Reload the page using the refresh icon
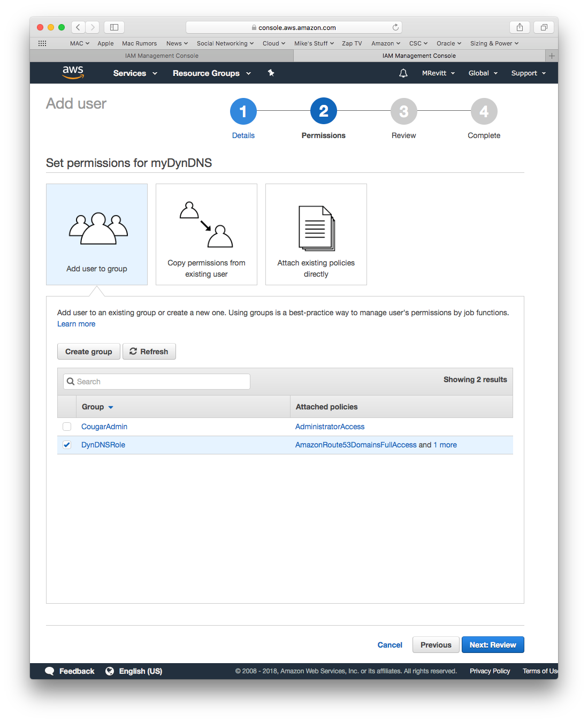 pos(395,27)
